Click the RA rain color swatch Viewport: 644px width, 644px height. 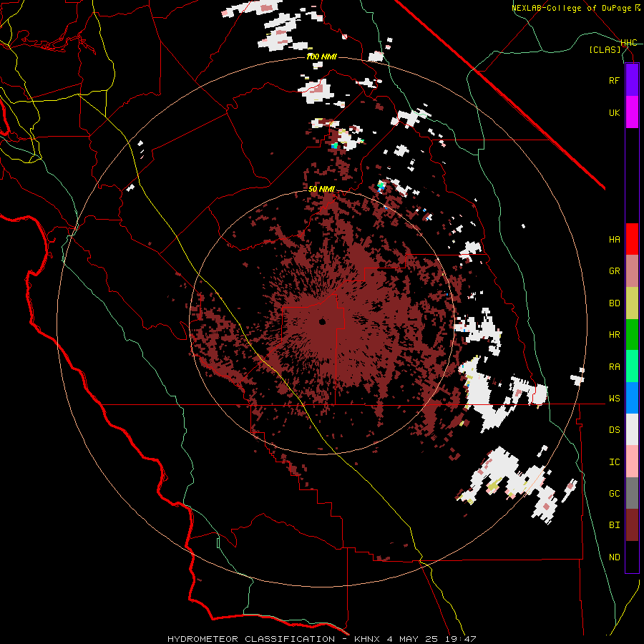pos(632,366)
